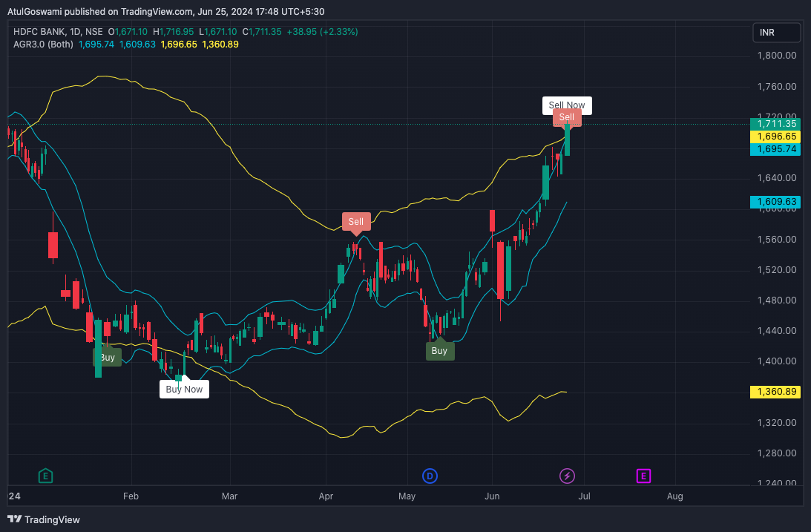Click the AGR3.0 (Both) indicator legend
This screenshot has width=811, height=532.
tap(44, 45)
